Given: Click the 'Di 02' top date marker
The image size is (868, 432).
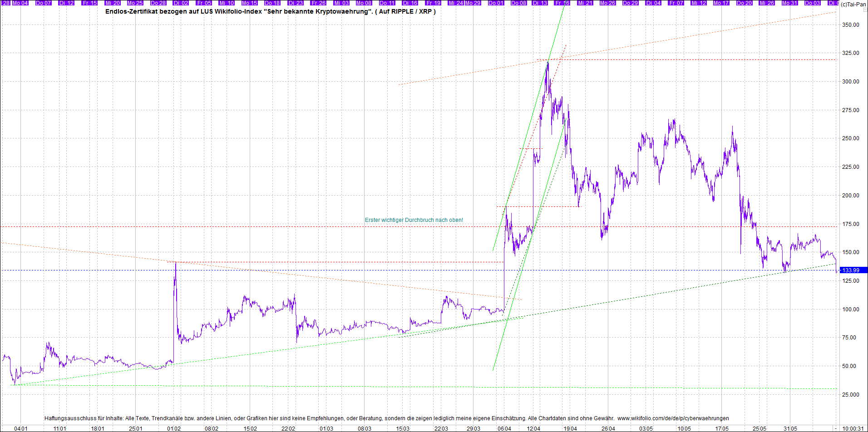Looking at the screenshot, I should click(x=181, y=3).
